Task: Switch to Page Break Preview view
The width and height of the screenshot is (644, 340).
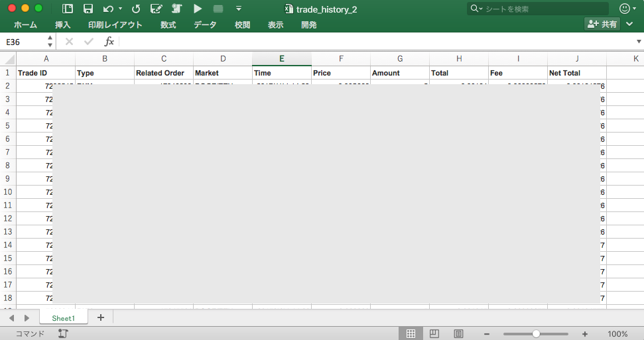Action: click(458, 333)
